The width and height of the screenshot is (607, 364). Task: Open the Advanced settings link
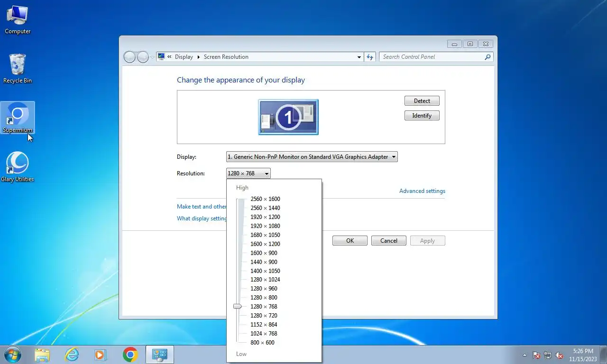pyautogui.click(x=422, y=191)
